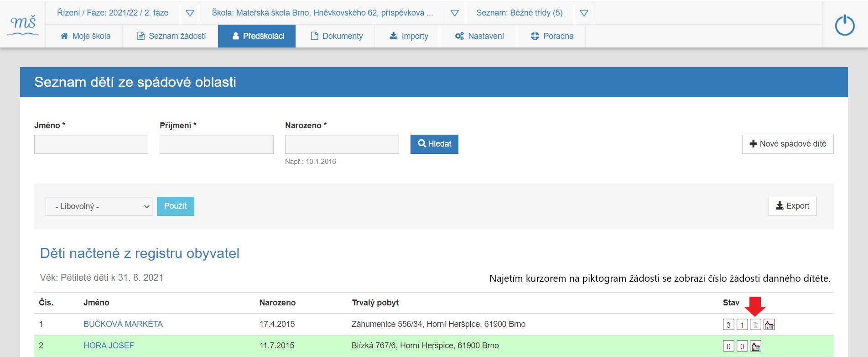Viewport: 868px width, 357px height.
Task: Expand the Řízení / Fáze dropdown arrow
Action: tap(190, 13)
